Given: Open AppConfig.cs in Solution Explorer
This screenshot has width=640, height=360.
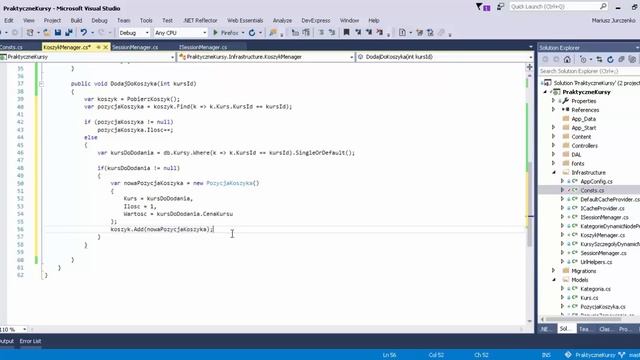Looking at the screenshot, I should [596, 182].
